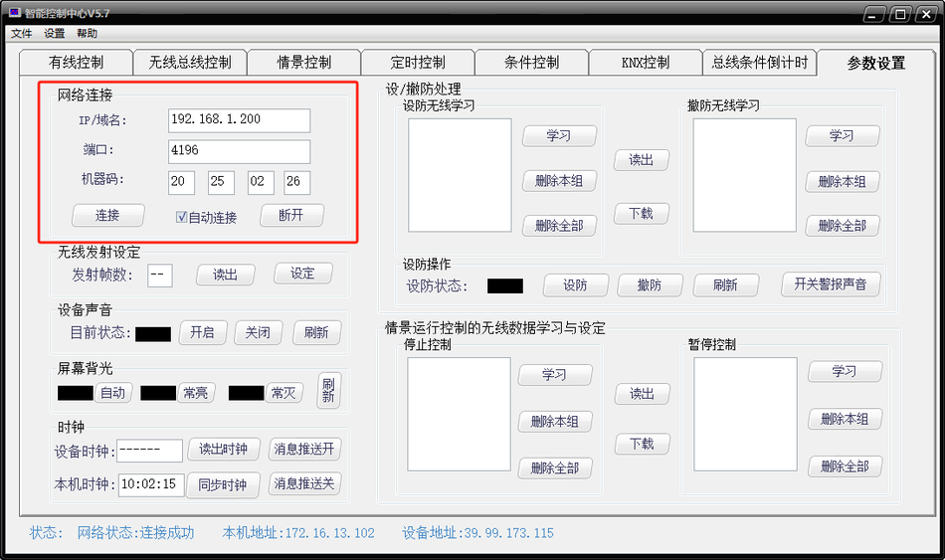945x560 pixels.
Task: Click 刷新 in 设防操作
Action: click(725, 285)
